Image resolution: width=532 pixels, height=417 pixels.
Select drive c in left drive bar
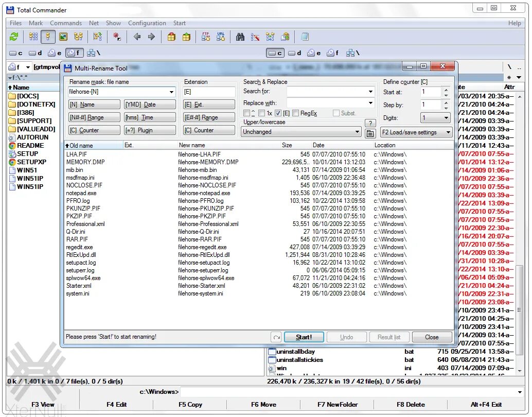click(x=16, y=53)
